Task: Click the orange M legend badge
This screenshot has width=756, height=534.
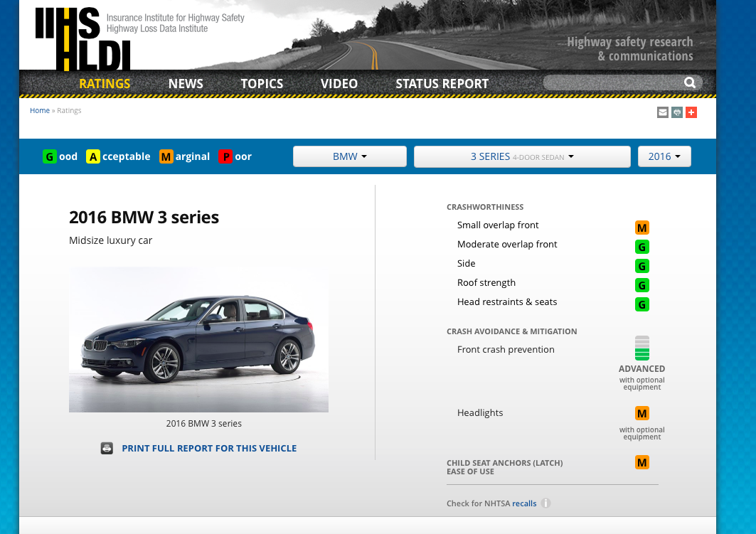Action: [166, 156]
